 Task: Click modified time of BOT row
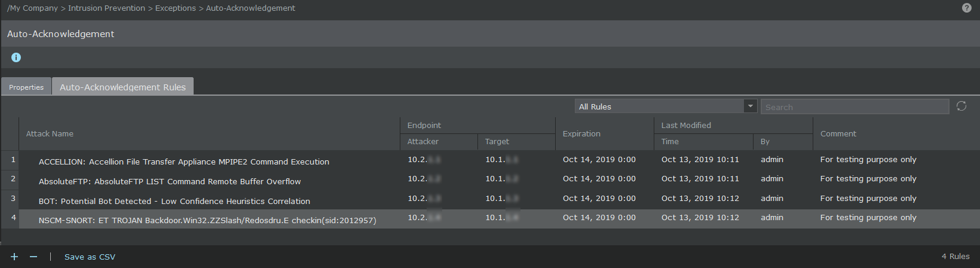pos(700,198)
